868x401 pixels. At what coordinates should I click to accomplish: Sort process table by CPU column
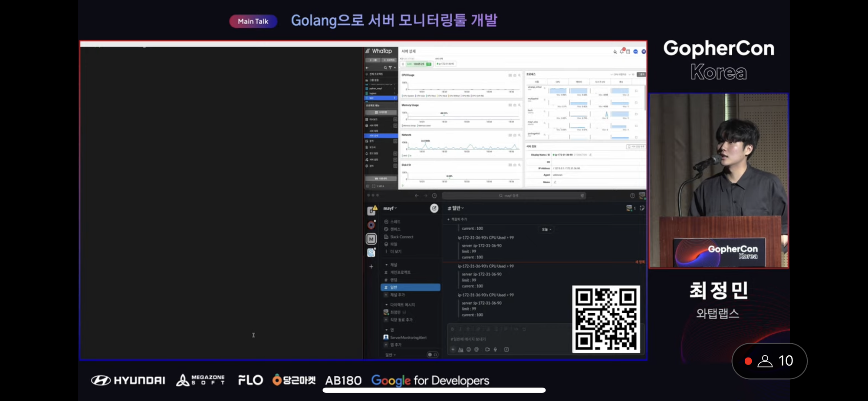558,82
